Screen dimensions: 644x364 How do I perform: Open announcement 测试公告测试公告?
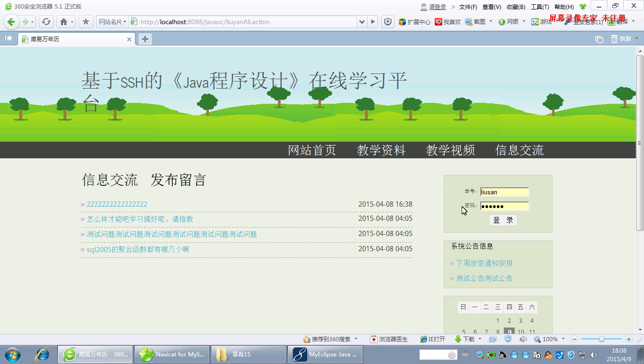(x=484, y=278)
